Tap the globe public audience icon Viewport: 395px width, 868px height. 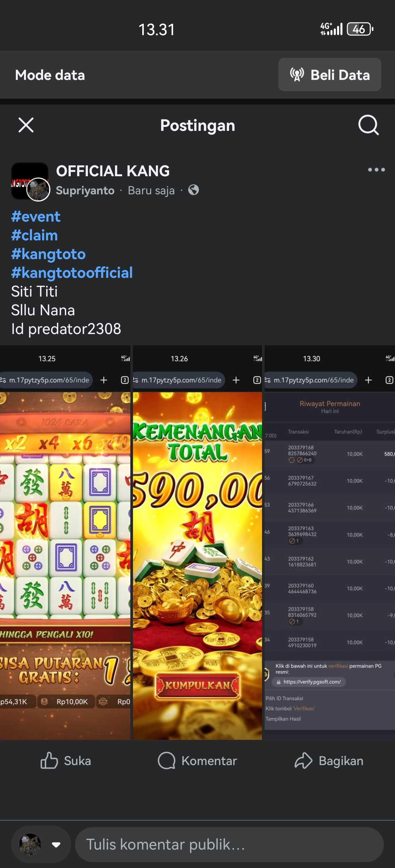[193, 190]
